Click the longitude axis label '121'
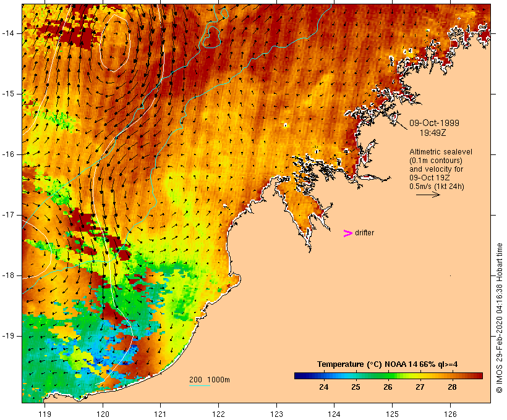The height and width of the screenshot is (420, 507). (160, 414)
